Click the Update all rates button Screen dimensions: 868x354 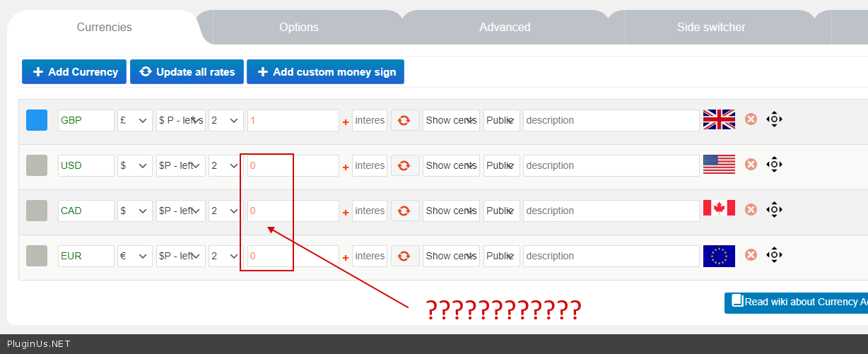pos(187,71)
